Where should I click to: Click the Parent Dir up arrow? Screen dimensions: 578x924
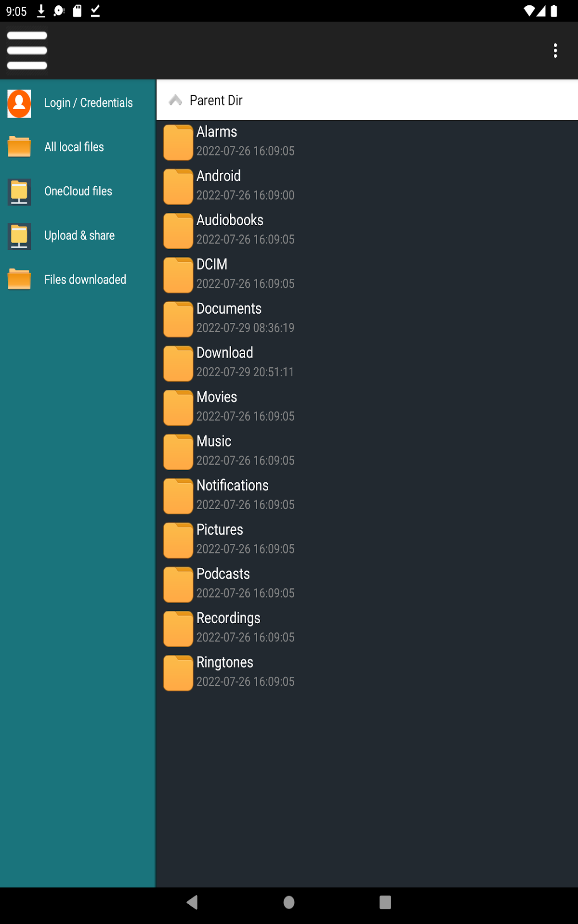175,100
